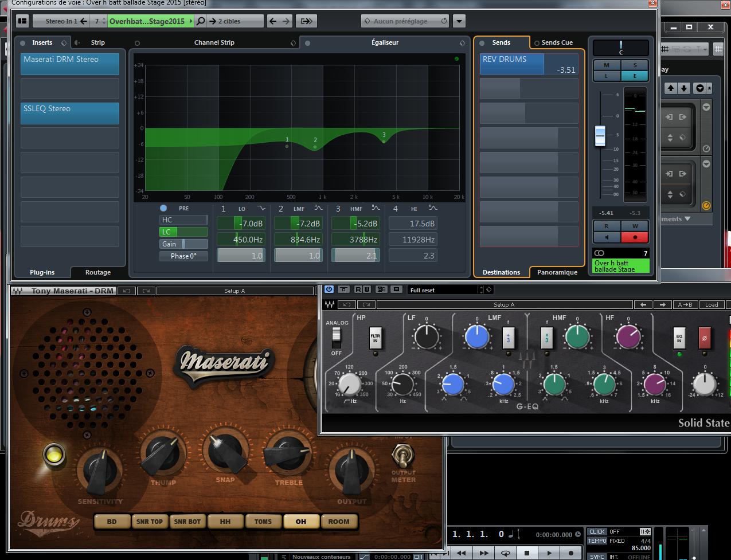The width and height of the screenshot is (731, 560).
Task: Click the edit channel settings E button
Action: click(x=635, y=76)
